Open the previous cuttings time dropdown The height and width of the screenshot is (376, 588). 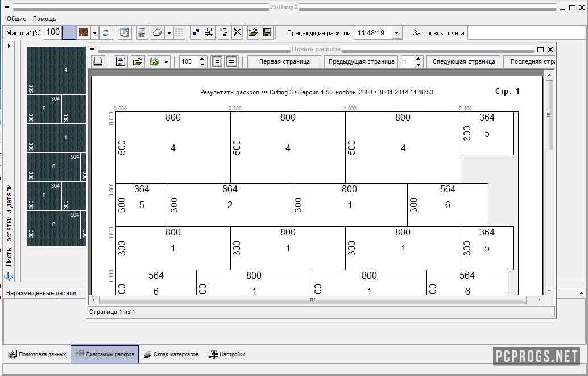tap(396, 33)
